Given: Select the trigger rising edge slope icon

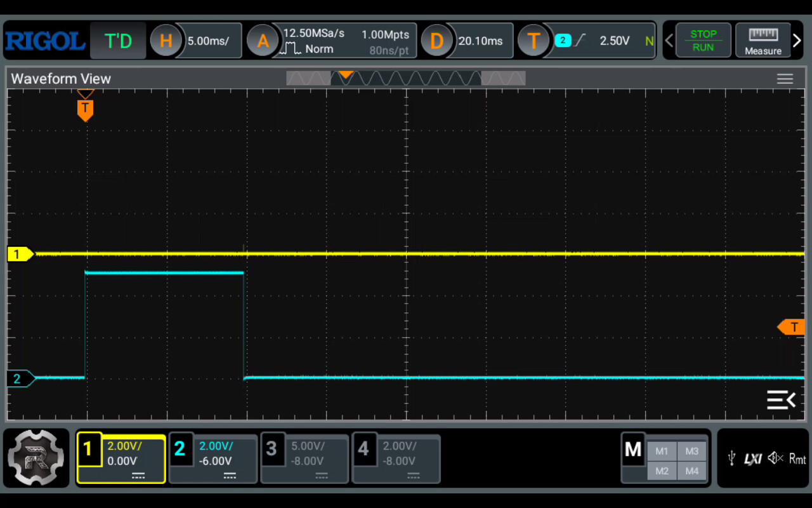Looking at the screenshot, I should point(580,41).
